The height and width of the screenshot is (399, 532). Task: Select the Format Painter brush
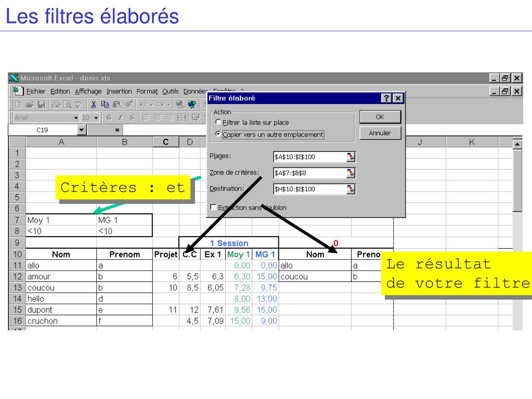coord(128,105)
